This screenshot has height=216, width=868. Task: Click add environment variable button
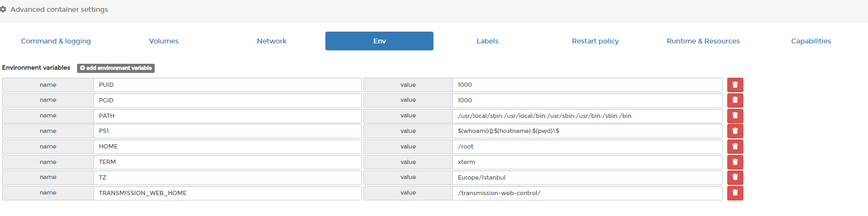[116, 68]
